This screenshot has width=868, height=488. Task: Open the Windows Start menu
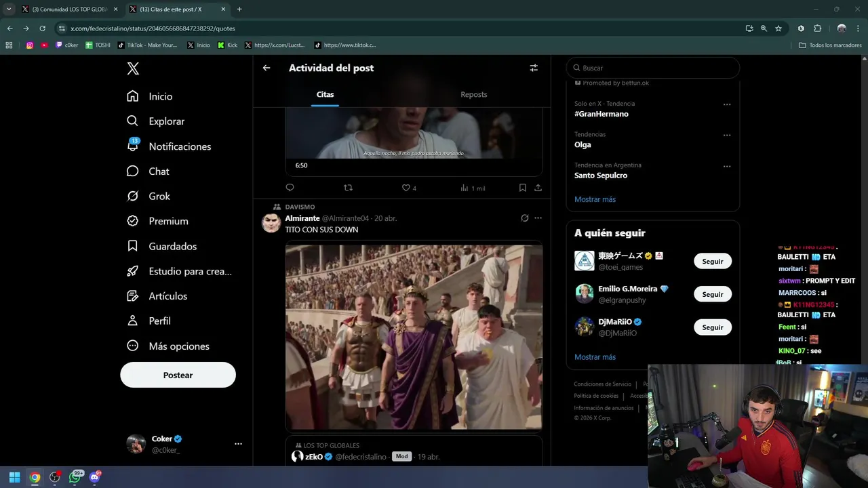coord(14,477)
